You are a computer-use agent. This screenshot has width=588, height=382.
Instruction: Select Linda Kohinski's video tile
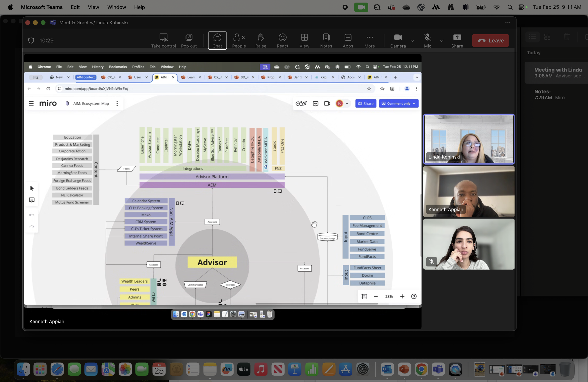[469, 139]
